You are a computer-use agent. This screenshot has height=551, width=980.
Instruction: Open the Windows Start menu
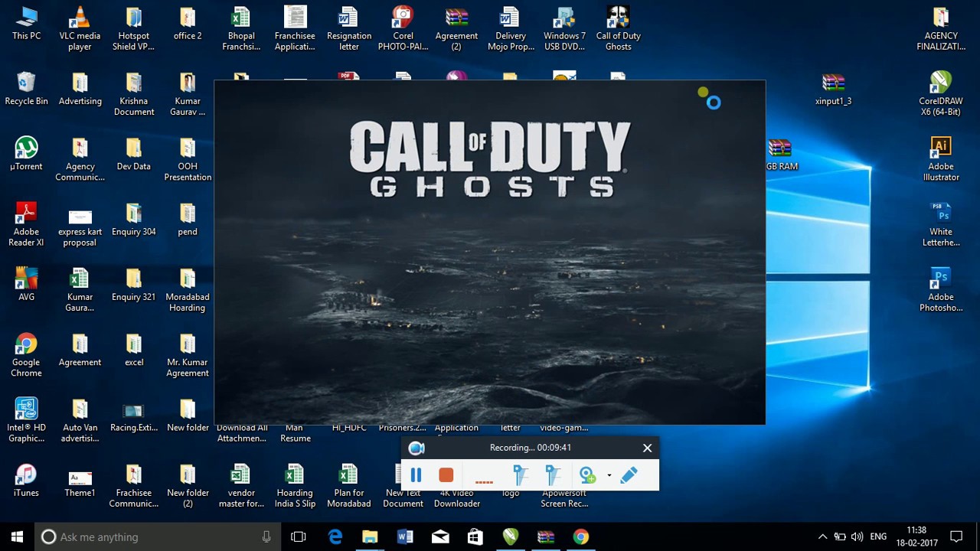pos(18,536)
